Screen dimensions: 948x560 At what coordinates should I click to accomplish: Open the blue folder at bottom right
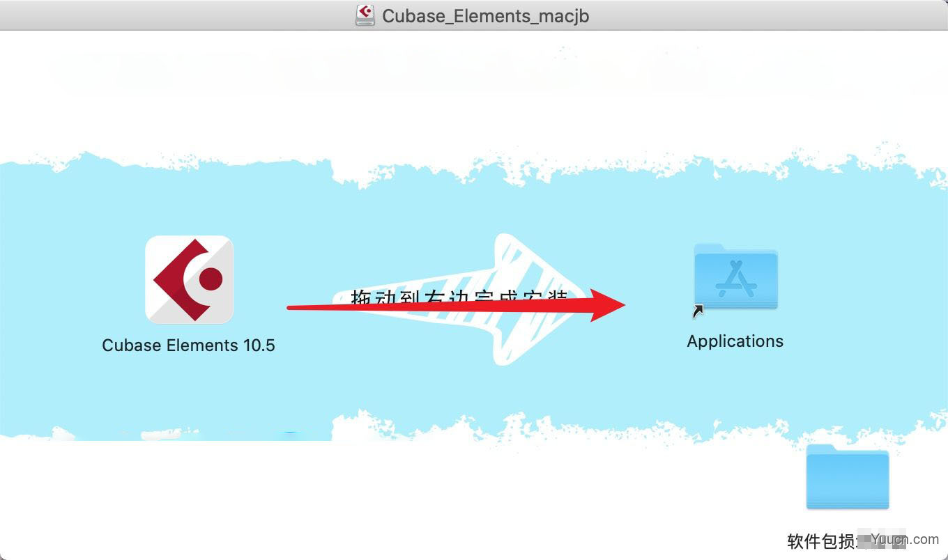coord(848,476)
